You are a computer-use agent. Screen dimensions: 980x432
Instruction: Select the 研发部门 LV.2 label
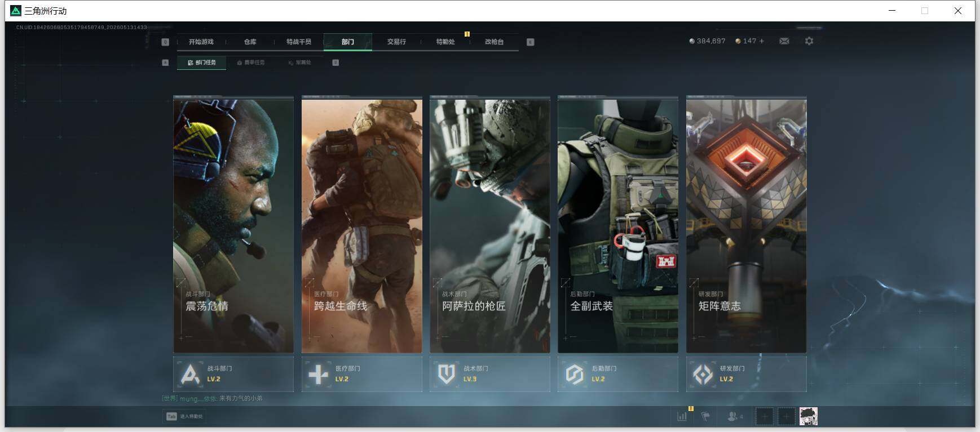(x=732, y=374)
